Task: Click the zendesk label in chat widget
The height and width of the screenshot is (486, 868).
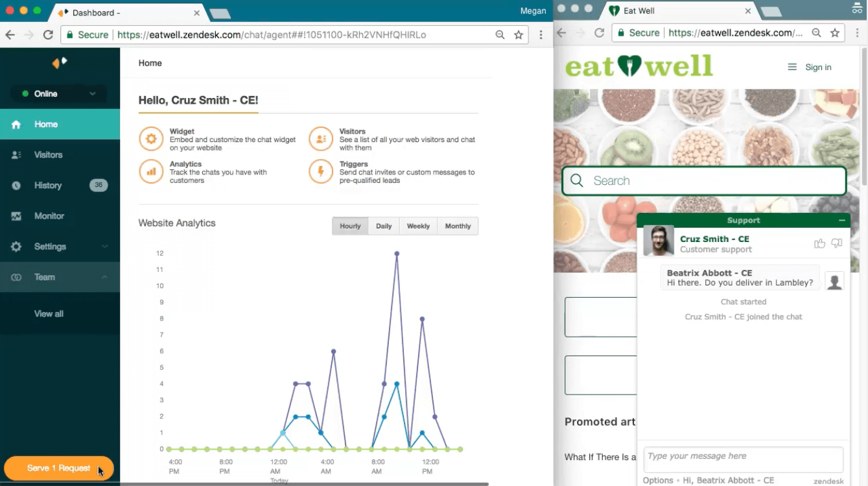Action: pyautogui.click(x=828, y=481)
